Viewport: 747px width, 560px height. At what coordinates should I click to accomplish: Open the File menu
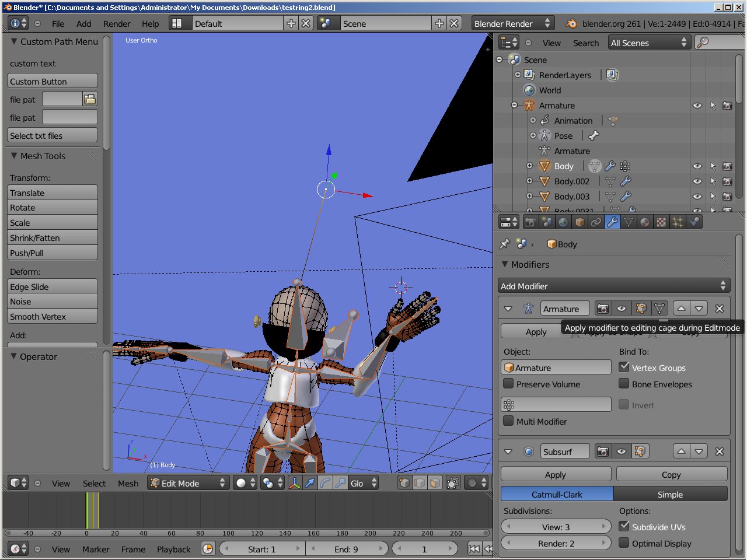tap(58, 23)
